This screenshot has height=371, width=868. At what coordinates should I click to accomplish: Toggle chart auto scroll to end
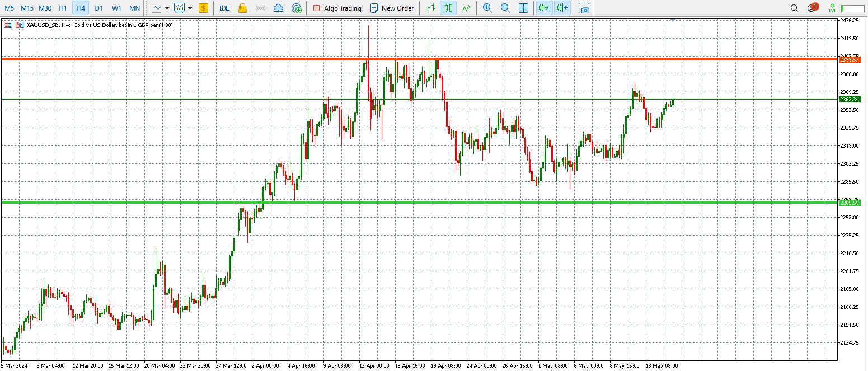(x=543, y=8)
